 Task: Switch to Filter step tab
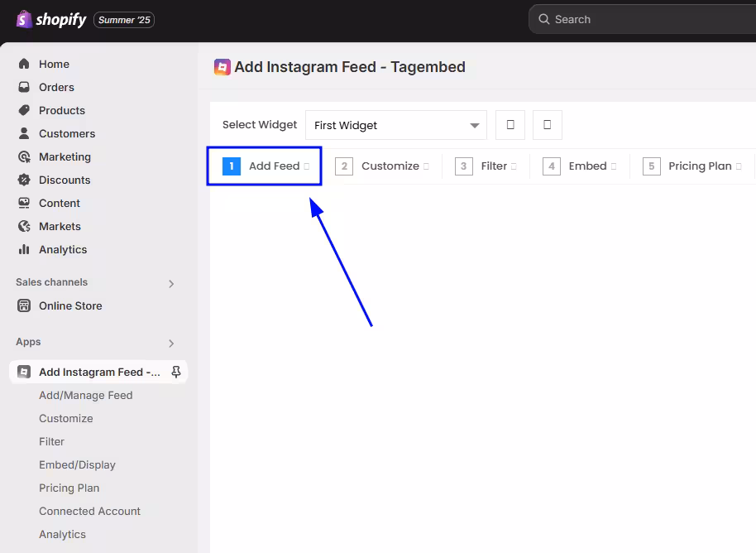click(x=486, y=166)
